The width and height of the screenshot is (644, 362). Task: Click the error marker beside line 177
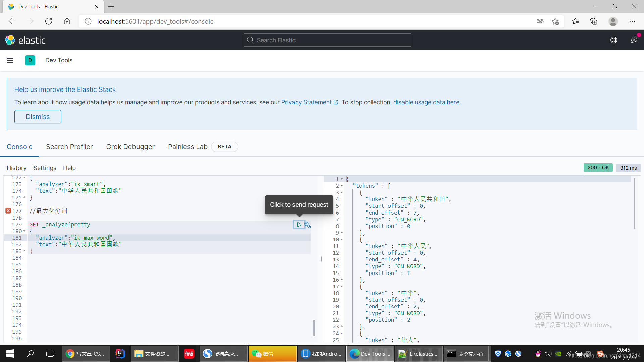(8, 210)
